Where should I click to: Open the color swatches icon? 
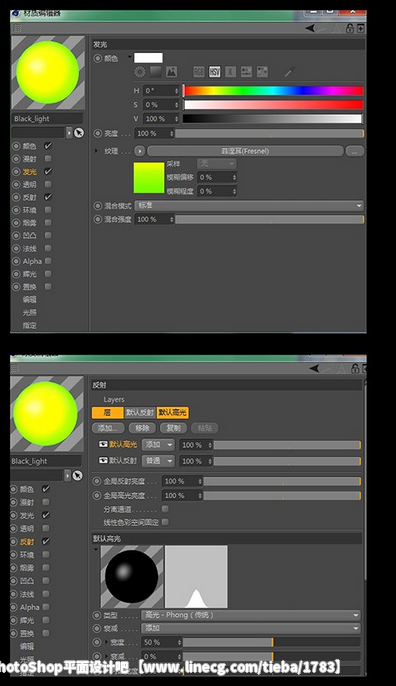click(x=262, y=72)
